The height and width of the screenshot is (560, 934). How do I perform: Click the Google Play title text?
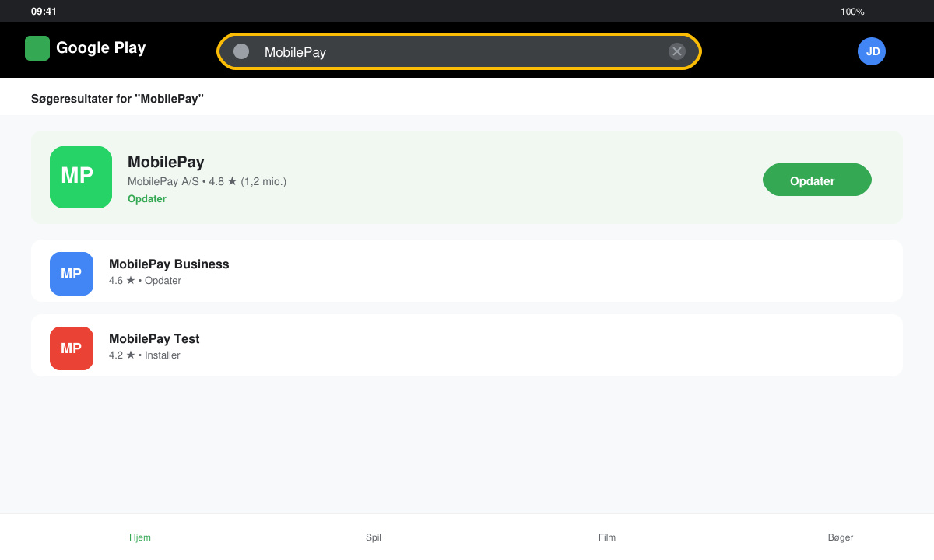pyautogui.click(x=101, y=48)
